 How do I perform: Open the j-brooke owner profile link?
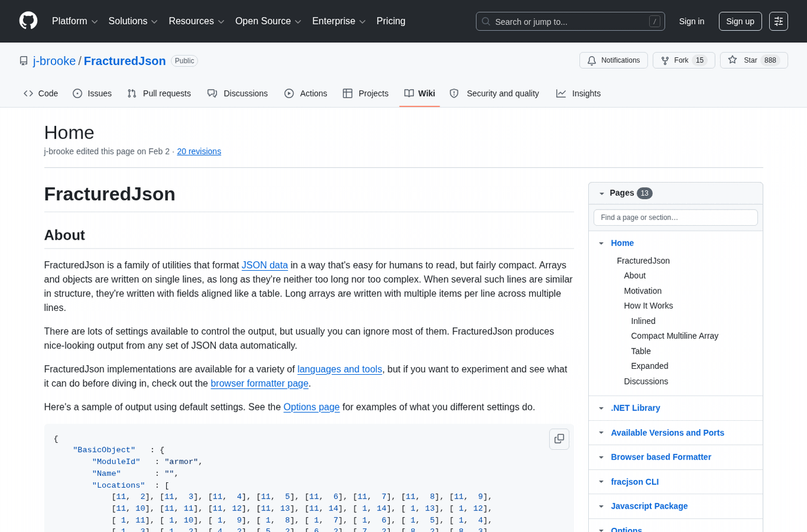[54, 61]
